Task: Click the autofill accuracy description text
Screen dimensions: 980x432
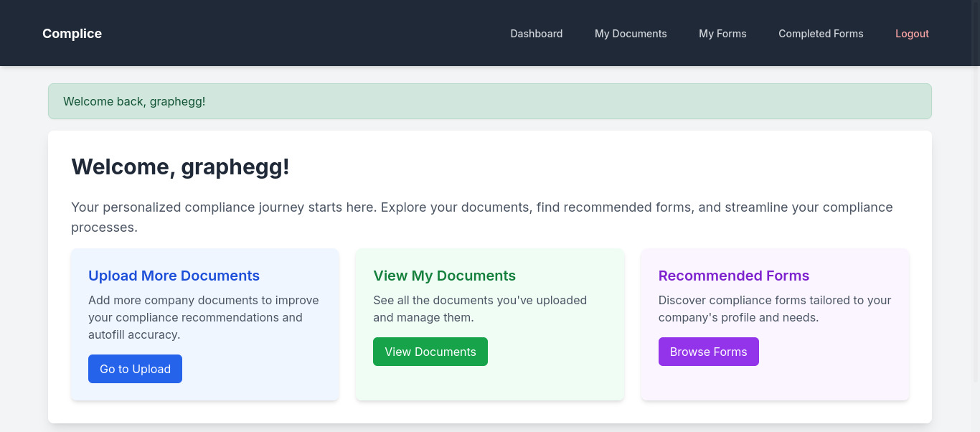Action: coord(204,317)
